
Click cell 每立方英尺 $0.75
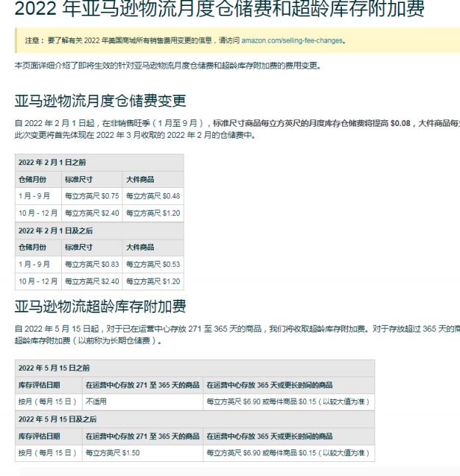coord(92,196)
